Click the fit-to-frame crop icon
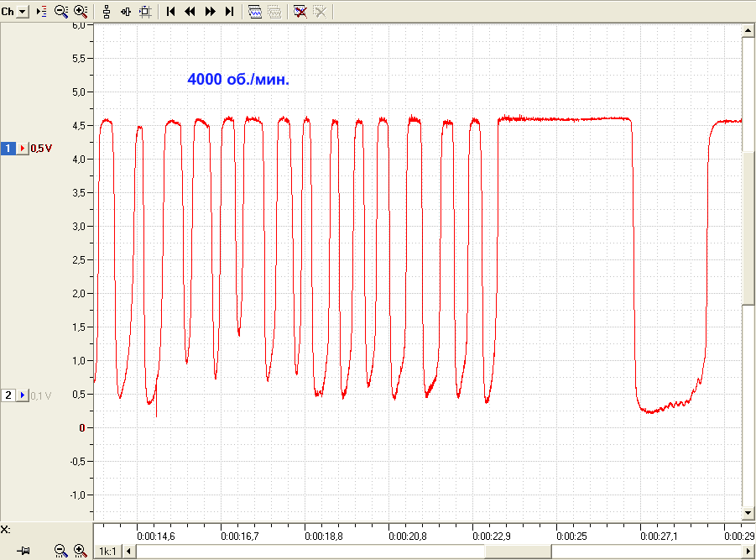This screenshot has width=756, height=560. pos(145,12)
